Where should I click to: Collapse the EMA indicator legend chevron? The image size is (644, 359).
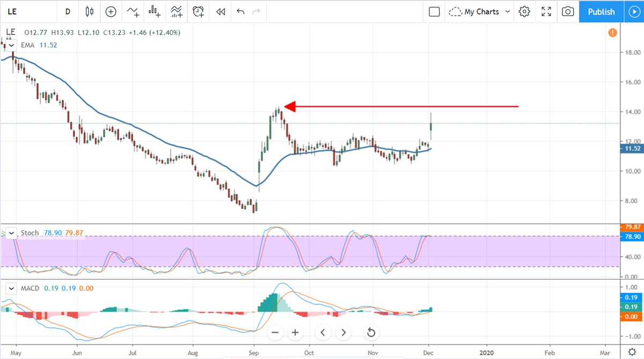pos(11,46)
